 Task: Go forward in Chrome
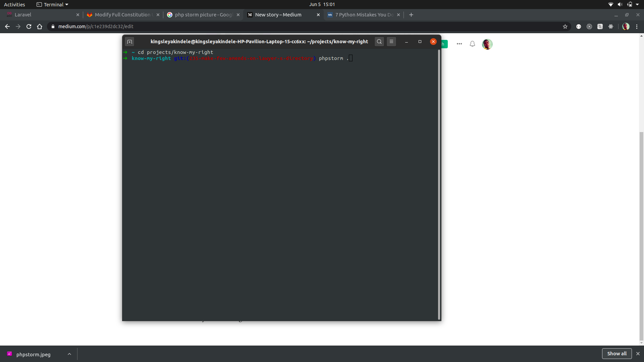pyautogui.click(x=18, y=26)
